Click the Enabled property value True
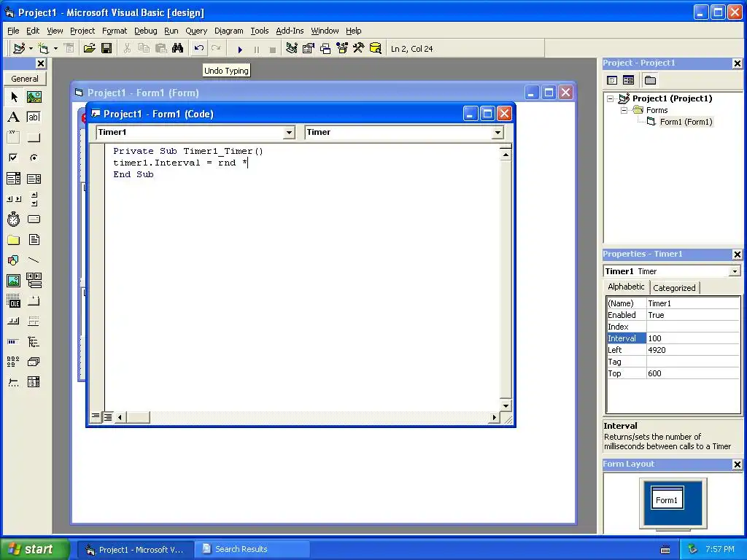Viewport: 747px width, 560px height. (x=693, y=315)
